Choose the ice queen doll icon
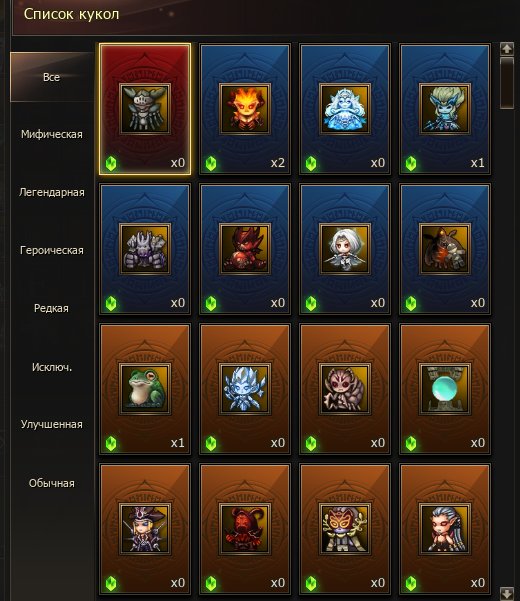The image size is (520, 601). coord(345,109)
